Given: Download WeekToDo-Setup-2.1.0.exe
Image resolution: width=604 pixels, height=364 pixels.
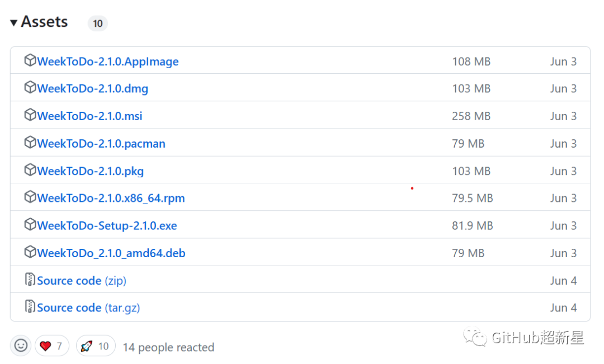Looking at the screenshot, I should [107, 226].
